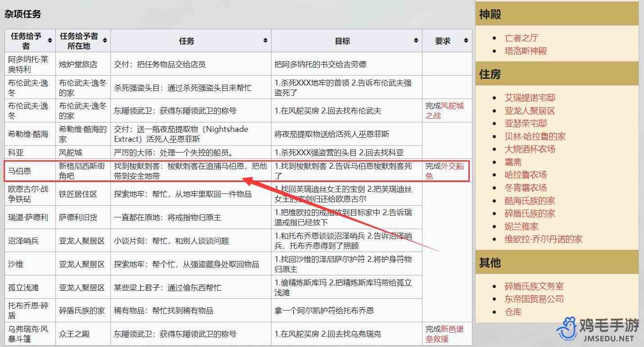Image resolution: width=644 pixels, height=347 pixels.
Task: Open the 贝林·哈拉鲁的家 link
Action: tap(535, 136)
